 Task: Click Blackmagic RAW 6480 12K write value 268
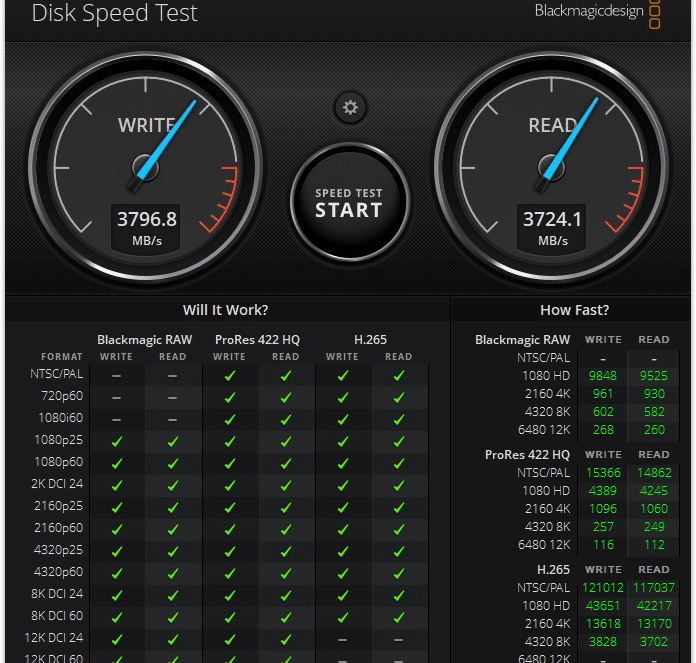[603, 430]
